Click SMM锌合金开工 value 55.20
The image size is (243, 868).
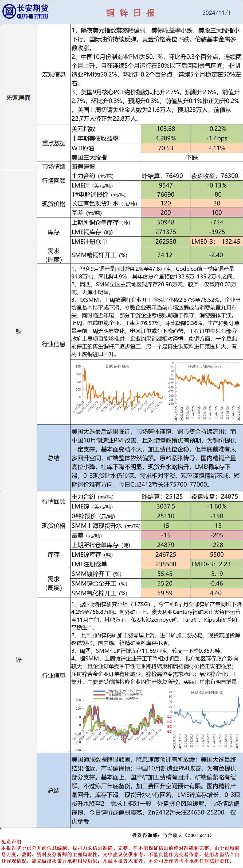tap(166, 583)
